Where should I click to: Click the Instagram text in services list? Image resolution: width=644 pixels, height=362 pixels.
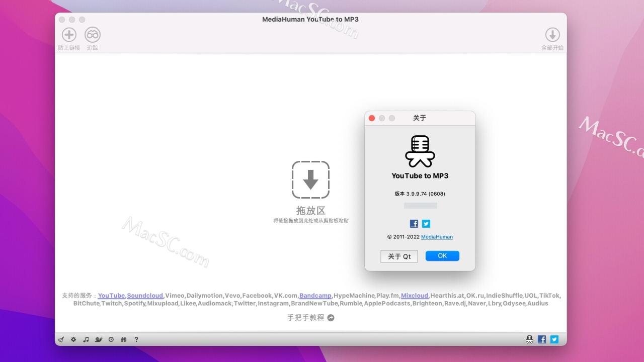[x=273, y=304]
